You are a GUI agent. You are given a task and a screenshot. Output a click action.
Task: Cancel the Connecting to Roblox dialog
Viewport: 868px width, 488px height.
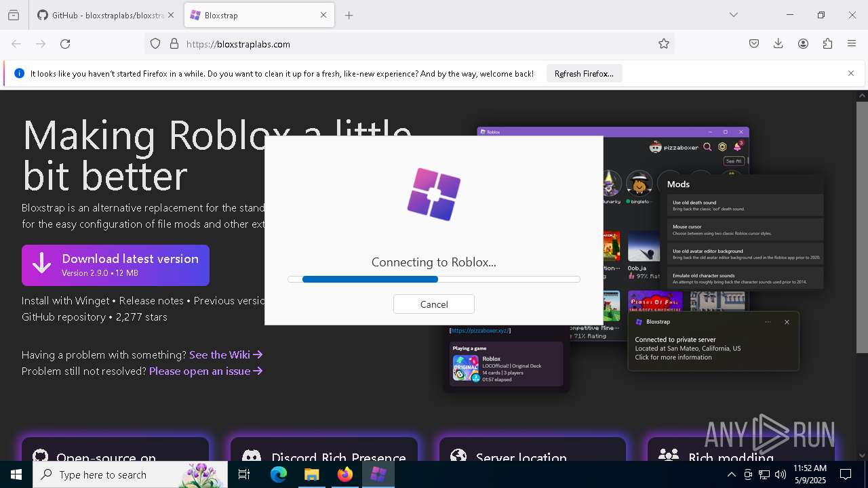click(434, 304)
